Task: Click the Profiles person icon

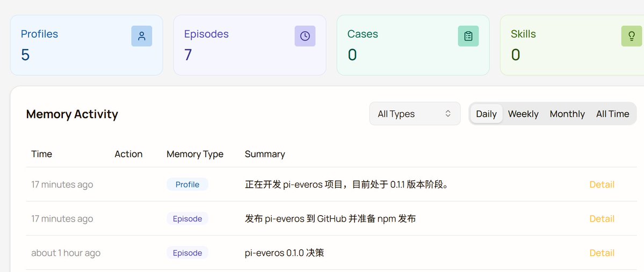Action: click(x=142, y=36)
